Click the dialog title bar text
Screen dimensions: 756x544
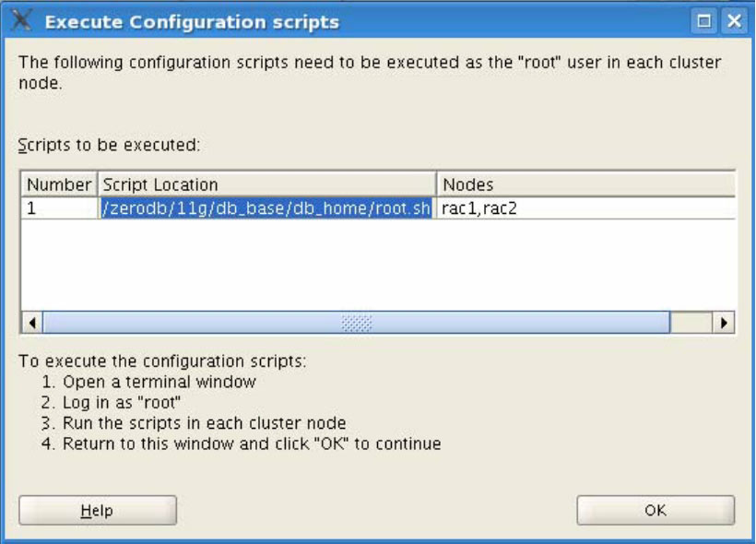click(192, 21)
